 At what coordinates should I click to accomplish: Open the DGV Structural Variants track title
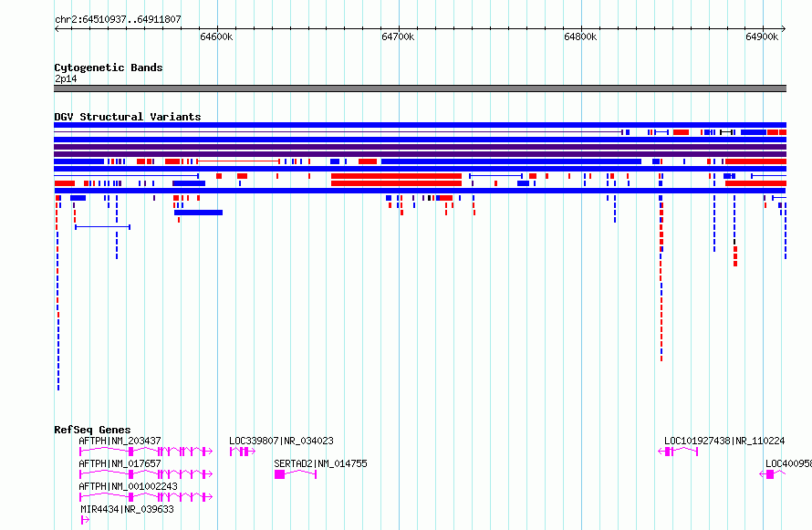click(x=128, y=117)
